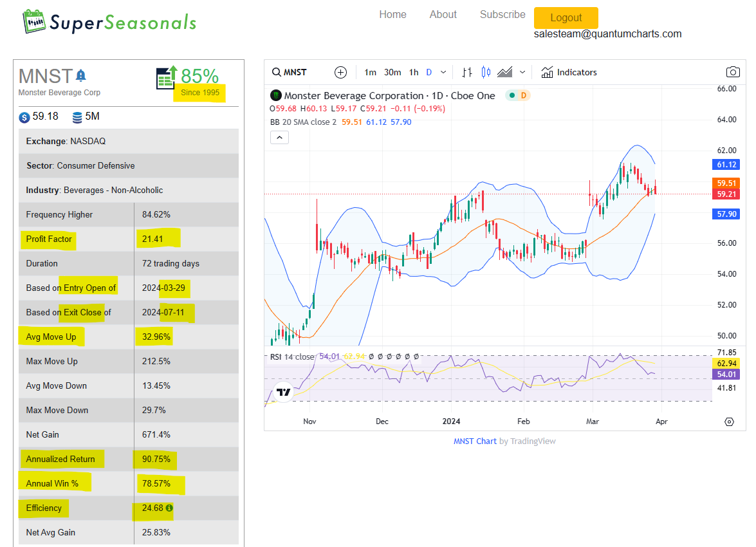Viewport: 756px width, 547px height.
Task: Click the RSI 14 close indicator legend
Action: point(292,357)
